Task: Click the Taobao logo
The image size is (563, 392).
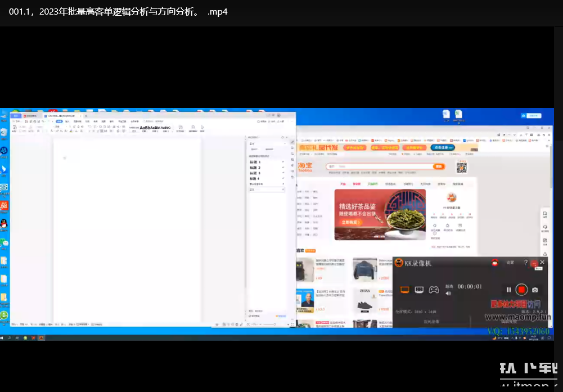Action: 305,167
